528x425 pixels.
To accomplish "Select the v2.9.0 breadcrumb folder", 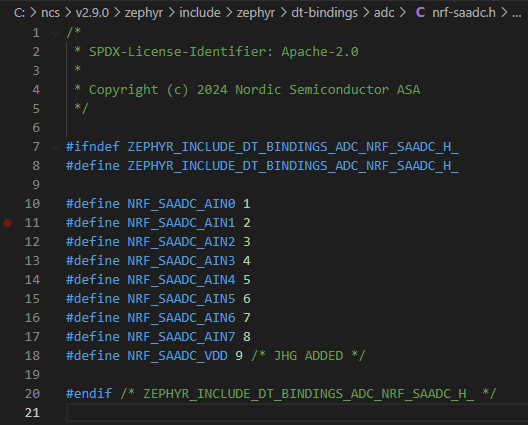I will point(92,13).
